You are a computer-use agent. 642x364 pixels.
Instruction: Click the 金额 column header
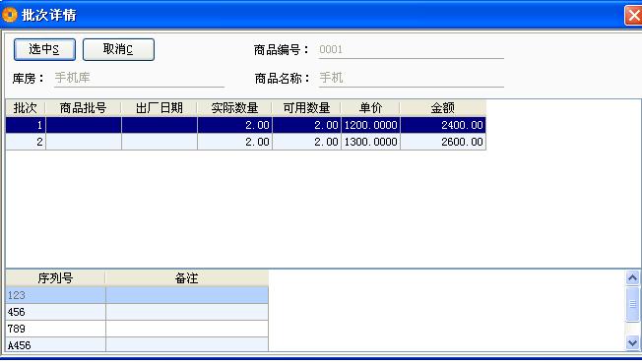pyautogui.click(x=442, y=108)
